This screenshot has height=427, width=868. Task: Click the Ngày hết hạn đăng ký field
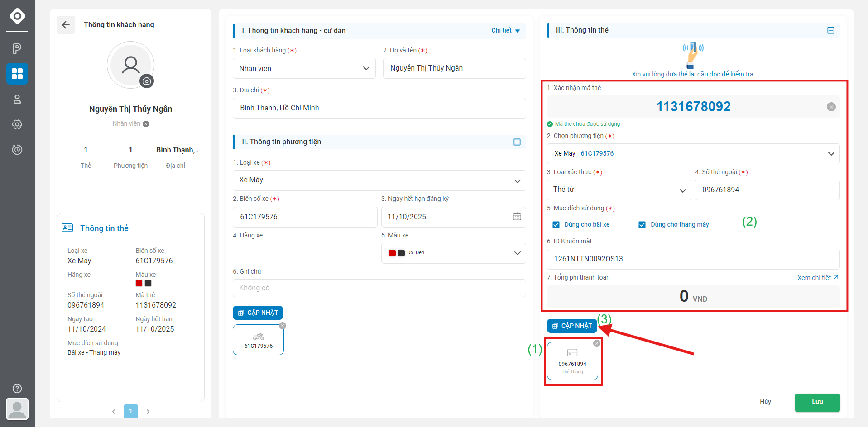pyautogui.click(x=454, y=217)
